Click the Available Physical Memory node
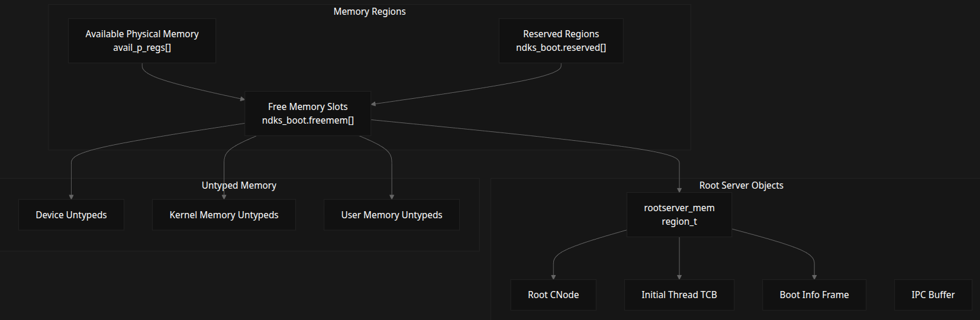The width and height of the screenshot is (980, 320). click(142, 41)
